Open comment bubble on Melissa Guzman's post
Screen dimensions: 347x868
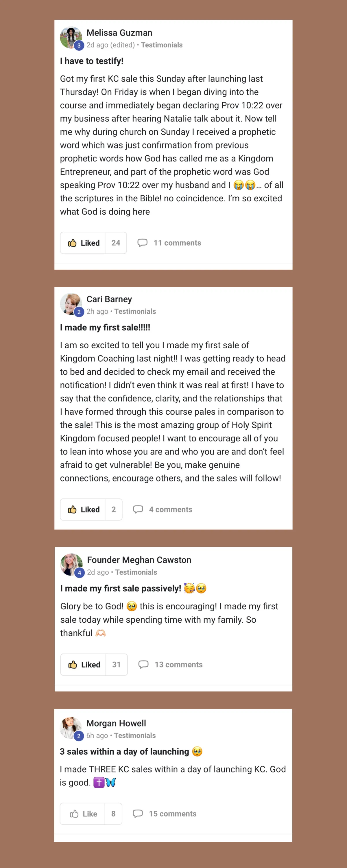(143, 243)
